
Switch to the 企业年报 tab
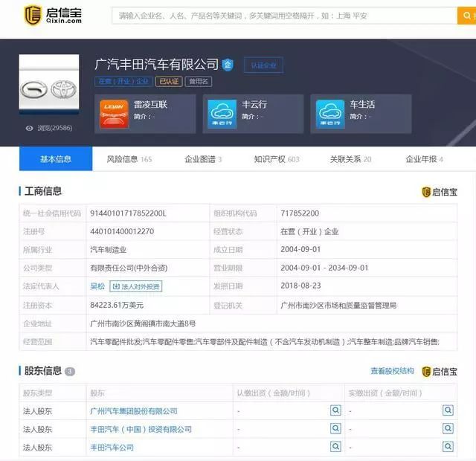(x=425, y=159)
